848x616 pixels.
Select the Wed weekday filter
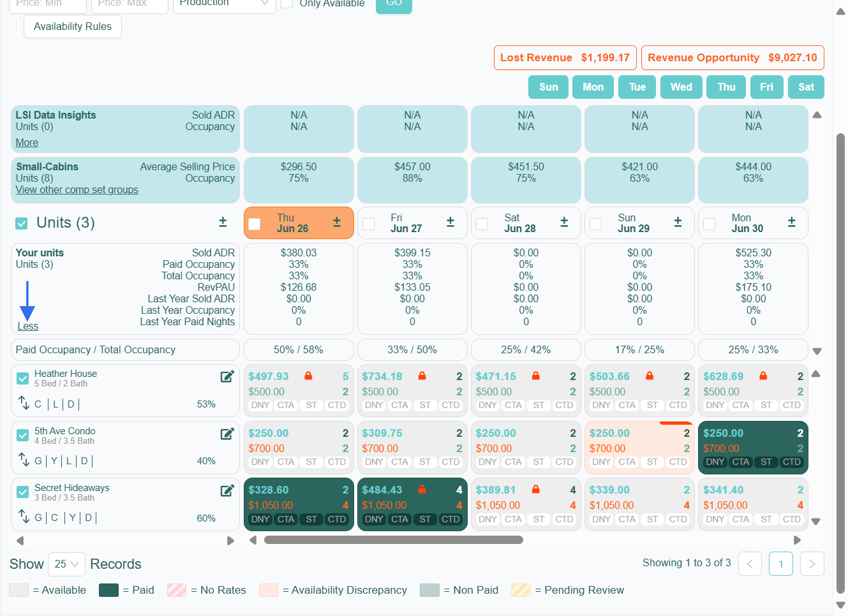pyautogui.click(x=681, y=87)
